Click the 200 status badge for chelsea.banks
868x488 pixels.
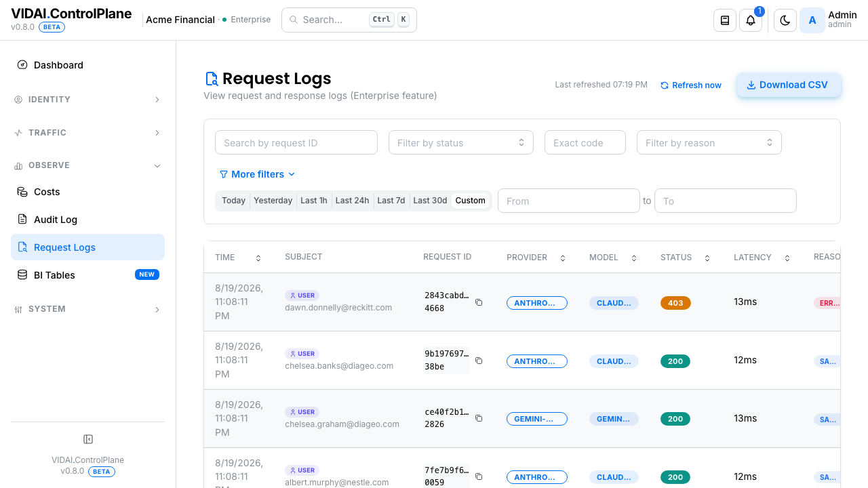coord(675,361)
